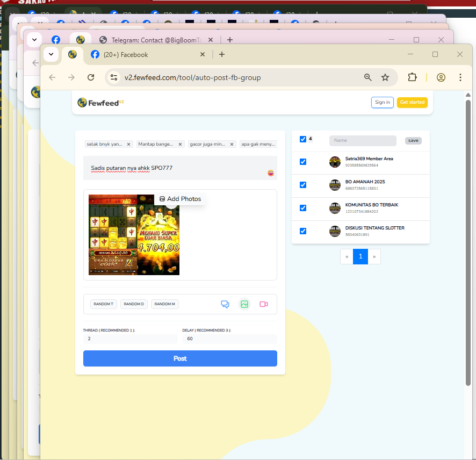Screen dimensions: 476x460
Task: Click the page vertical scrollbar
Action: (x=468, y=243)
